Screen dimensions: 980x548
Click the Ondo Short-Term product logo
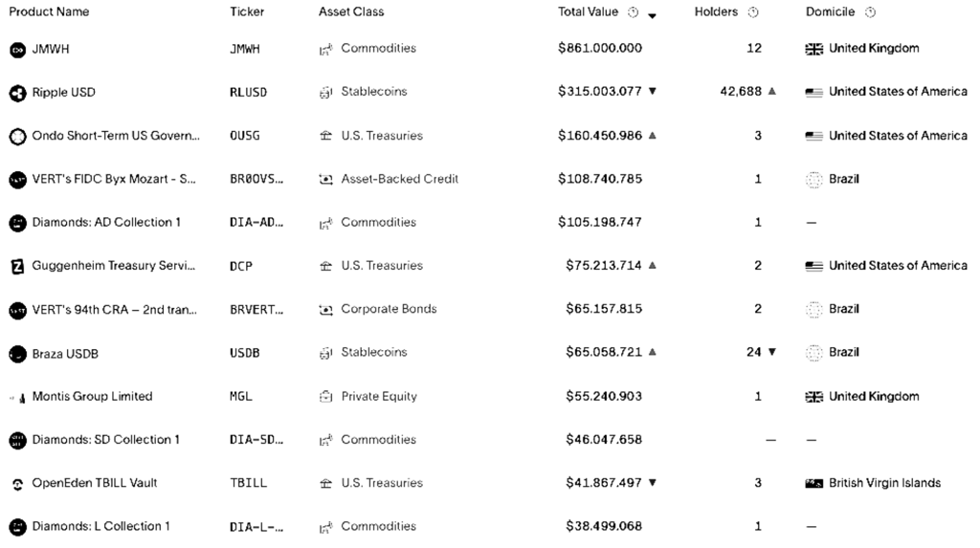coord(17,137)
